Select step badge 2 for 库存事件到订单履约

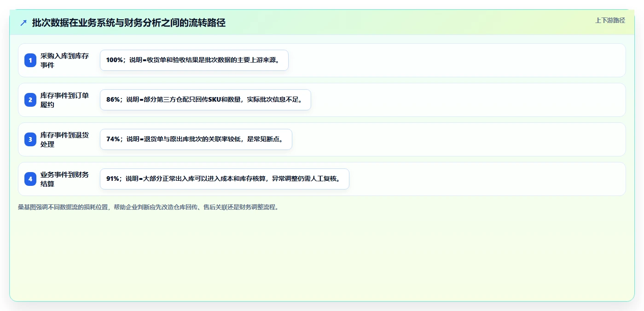(x=30, y=100)
